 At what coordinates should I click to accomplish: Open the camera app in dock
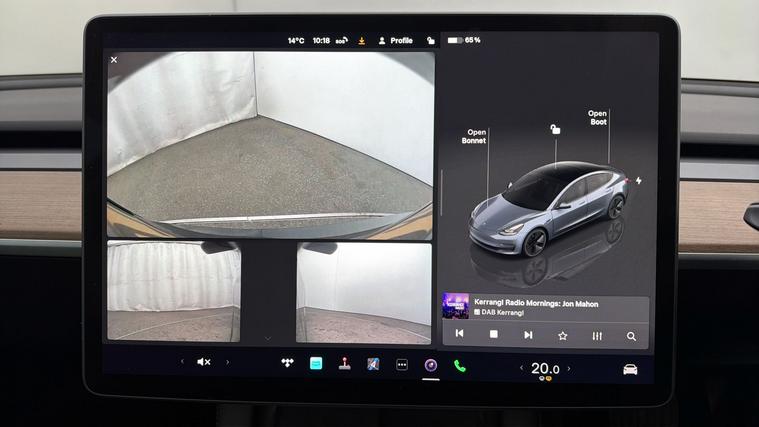tap(431, 365)
